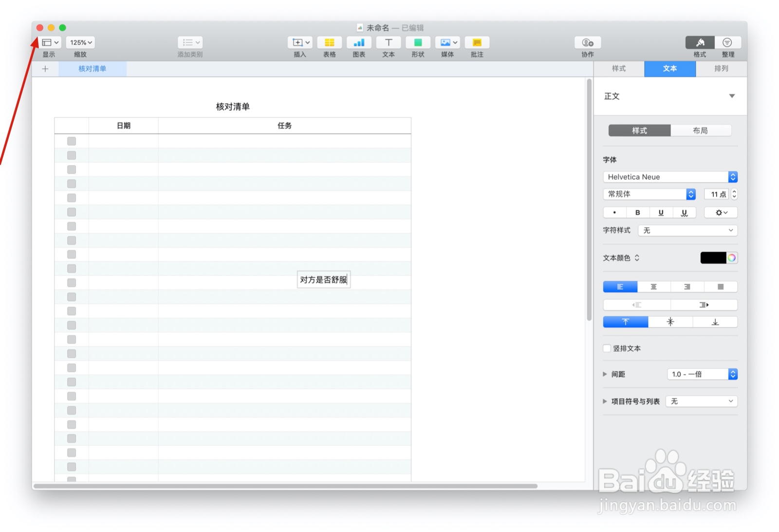Add media to the spreadsheet
This screenshot has width=779, height=532.
pyautogui.click(x=447, y=43)
